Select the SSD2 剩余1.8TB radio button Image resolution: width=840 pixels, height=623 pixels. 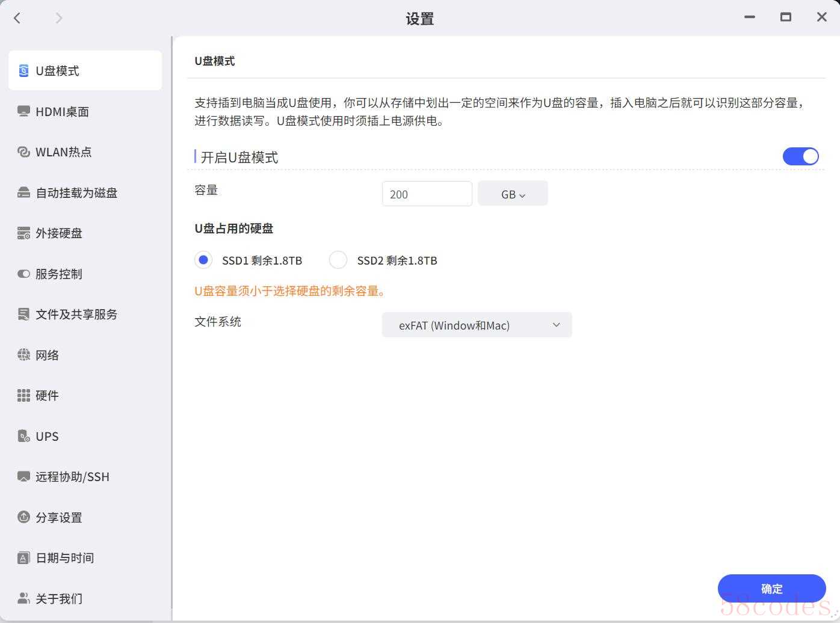tap(338, 260)
